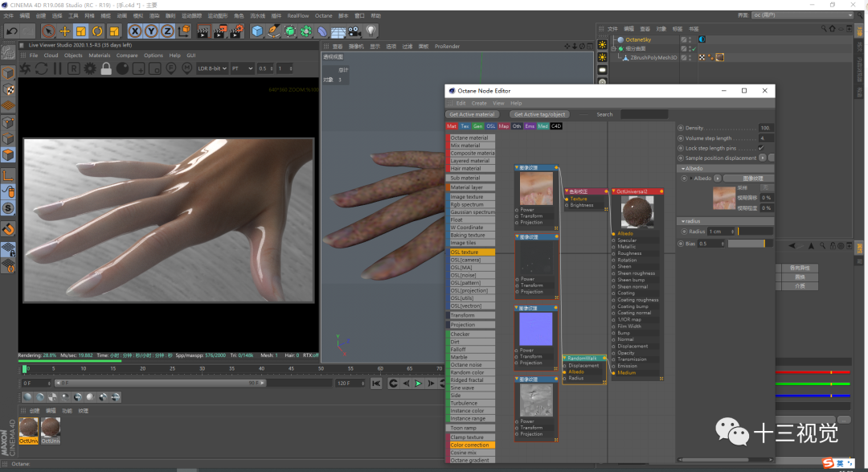Click Get Active tag/object button
This screenshot has height=472, width=868.
[540, 115]
